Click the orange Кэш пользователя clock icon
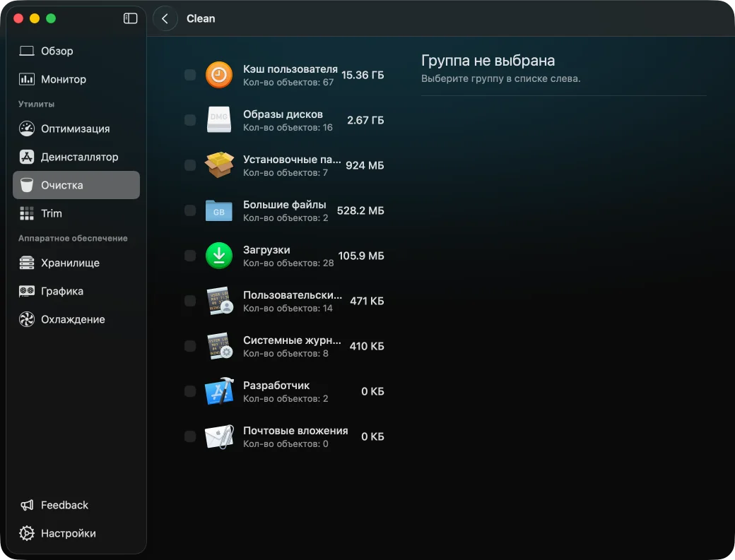The image size is (735, 560). (219, 75)
